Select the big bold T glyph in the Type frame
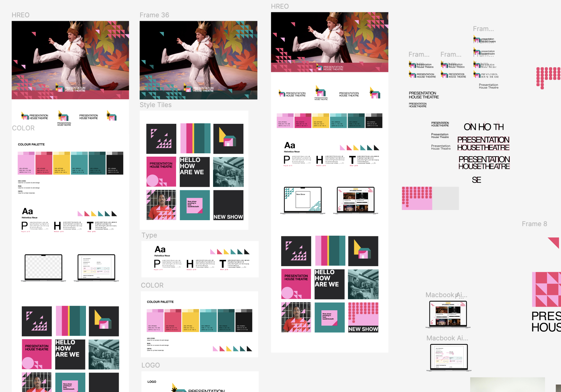561x392 pixels. point(223,264)
